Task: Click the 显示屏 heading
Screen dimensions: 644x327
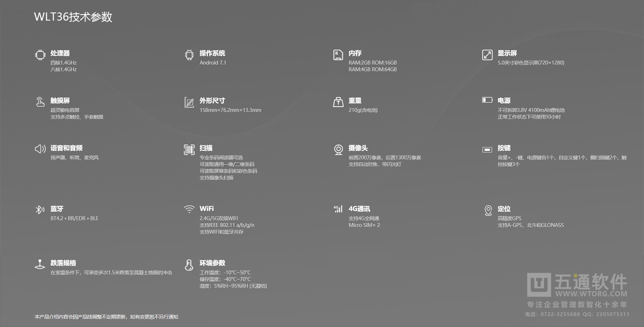Action: 507,53
